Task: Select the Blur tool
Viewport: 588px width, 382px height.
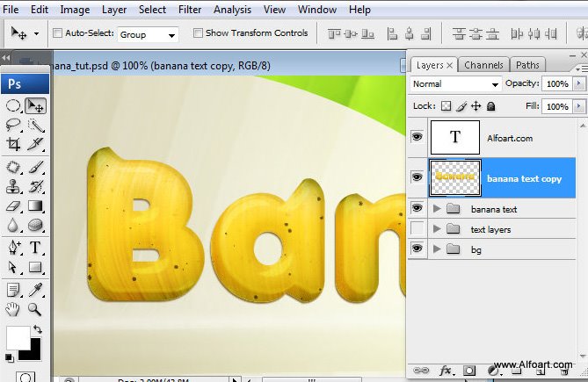Action: 14,225
